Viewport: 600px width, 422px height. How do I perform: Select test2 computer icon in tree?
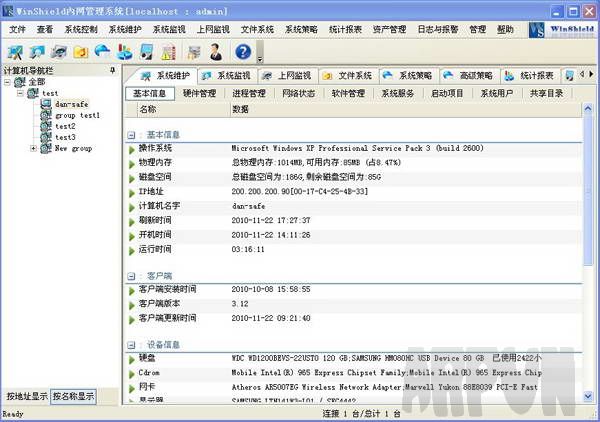point(46,126)
